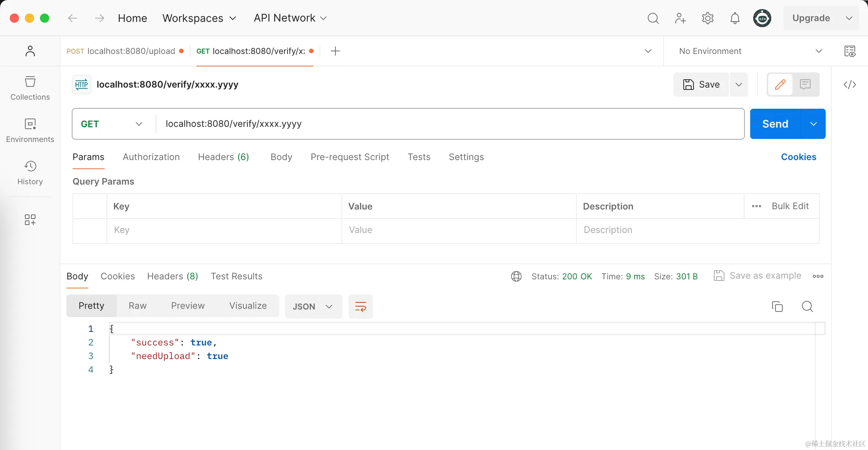The image size is (868, 450).
Task: Click the network globe icon in the response
Action: (x=516, y=276)
